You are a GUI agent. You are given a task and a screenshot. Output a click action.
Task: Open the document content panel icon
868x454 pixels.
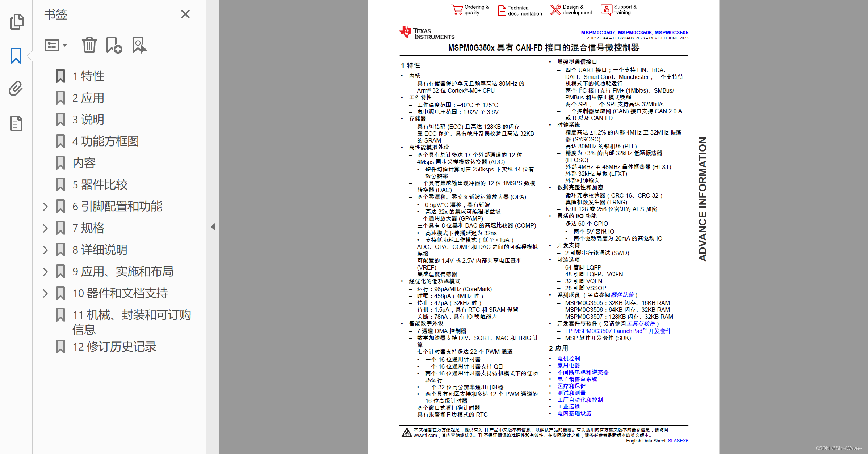click(x=16, y=123)
